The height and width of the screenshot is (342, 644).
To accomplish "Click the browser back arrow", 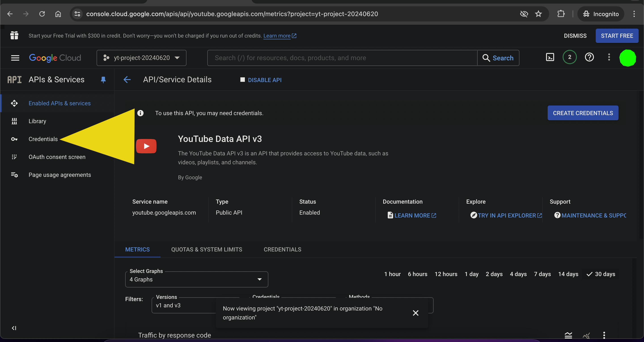I will [x=10, y=14].
